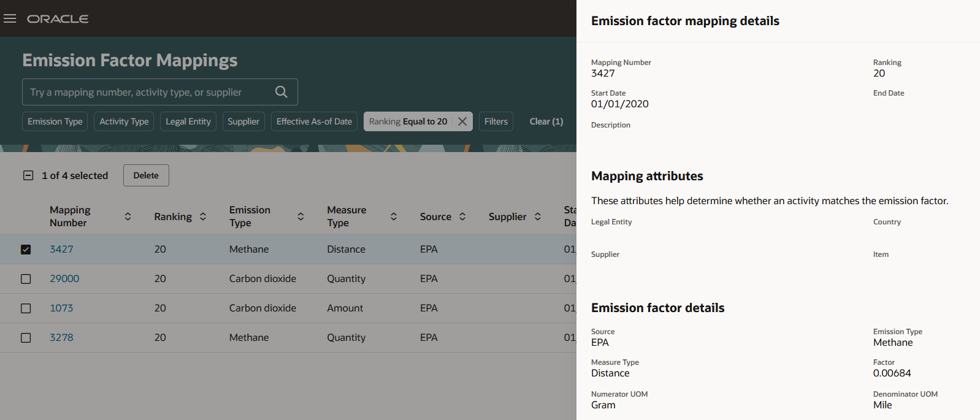Open the Emission Type filter dropdown
The height and width of the screenshot is (420, 980).
click(x=55, y=121)
